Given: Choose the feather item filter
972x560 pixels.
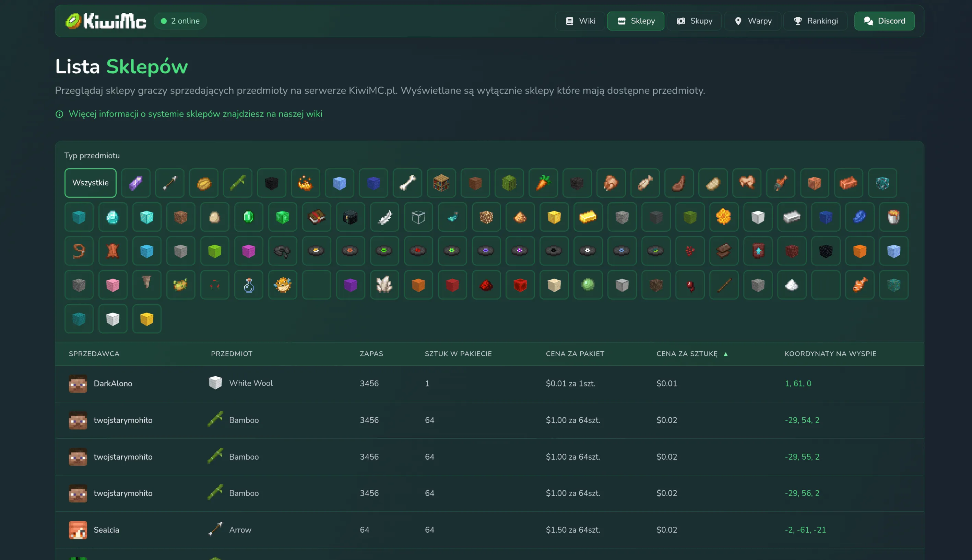Looking at the screenshot, I should (384, 217).
